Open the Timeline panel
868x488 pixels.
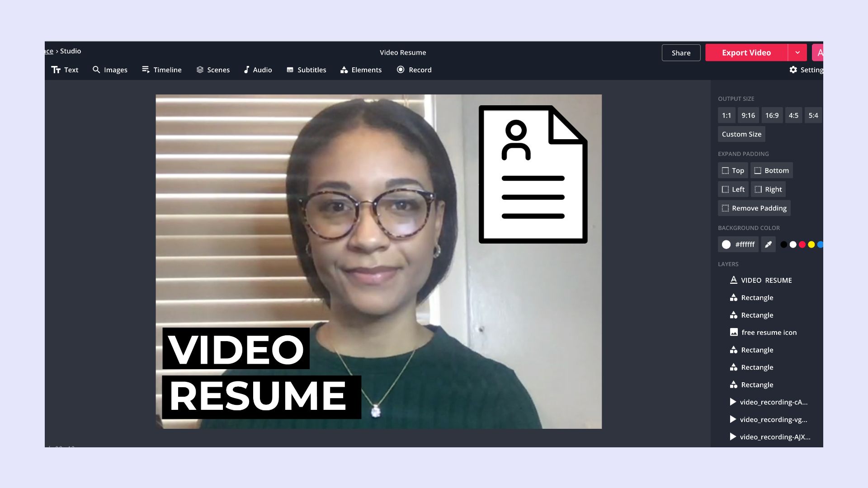(161, 70)
